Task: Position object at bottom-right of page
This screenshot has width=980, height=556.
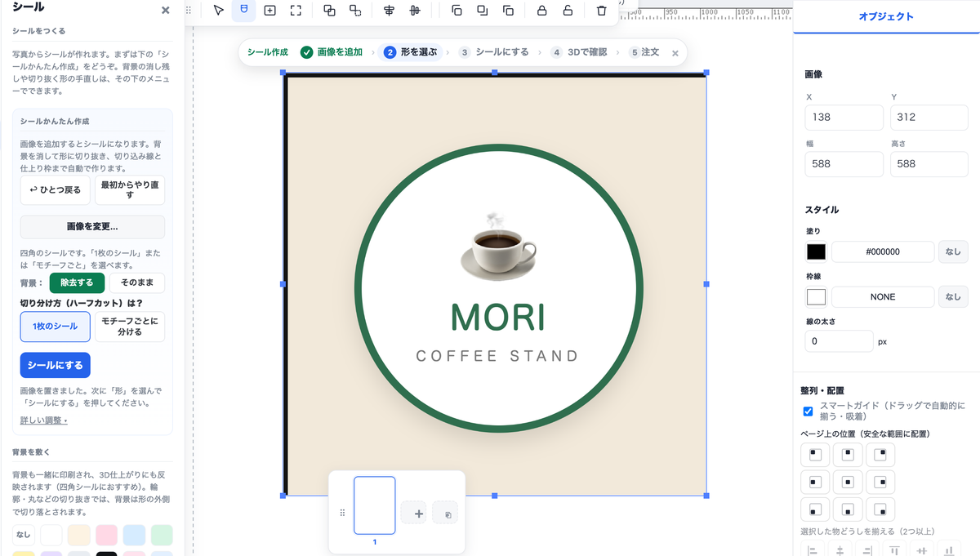Action: (x=880, y=510)
